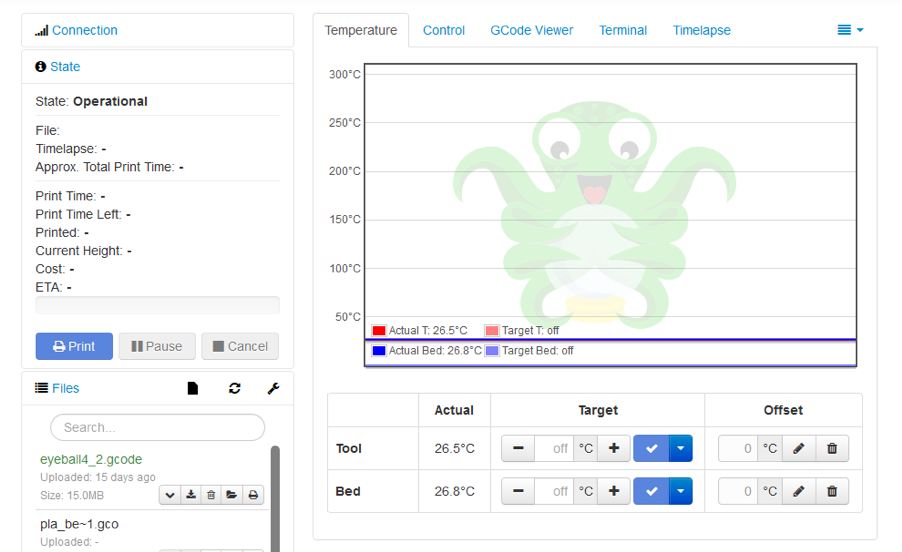Increase Tool target temperature with plus

click(614, 448)
